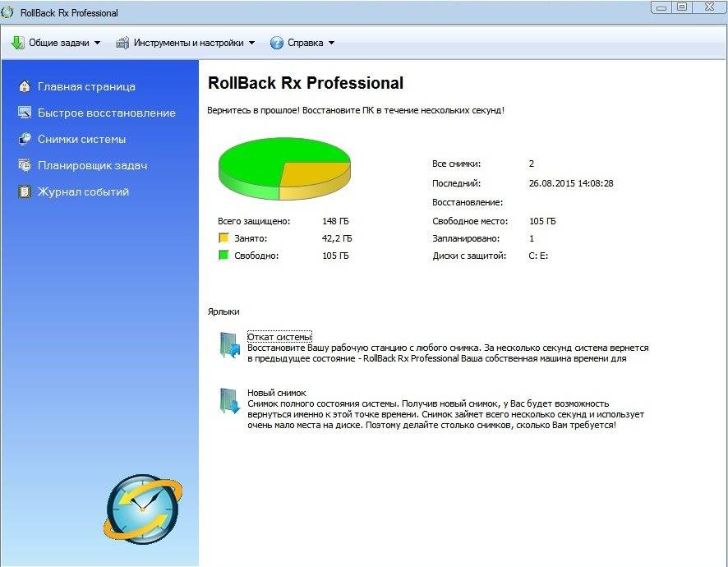The width and height of the screenshot is (728, 567).
Task: Open the Снимки системы section
Action: [x=81, y=139]
